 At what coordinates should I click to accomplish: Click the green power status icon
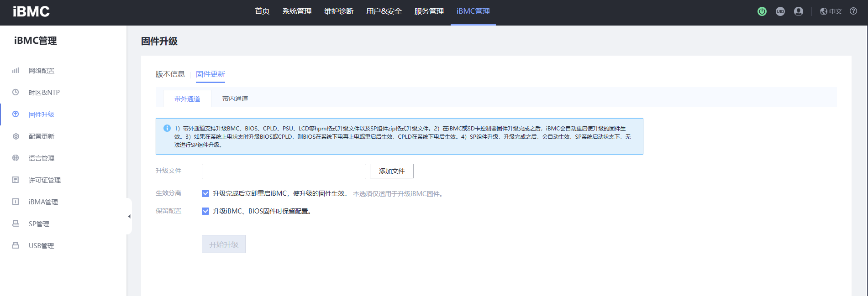(762, 11)
